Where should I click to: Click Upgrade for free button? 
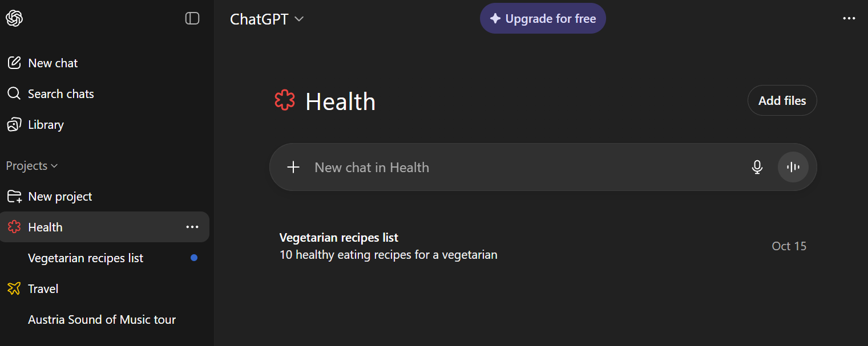tap(543, 19)
